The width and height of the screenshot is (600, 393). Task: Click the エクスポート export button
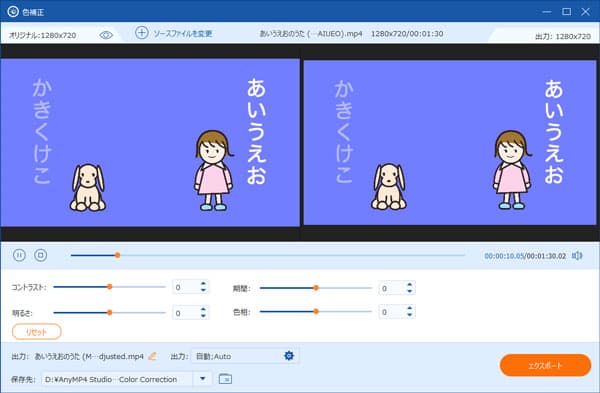click(546, 365)
